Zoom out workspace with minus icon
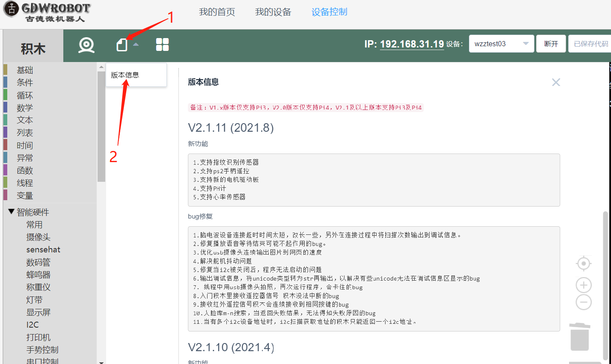This screenshot has height=364, width=611. 584,302
